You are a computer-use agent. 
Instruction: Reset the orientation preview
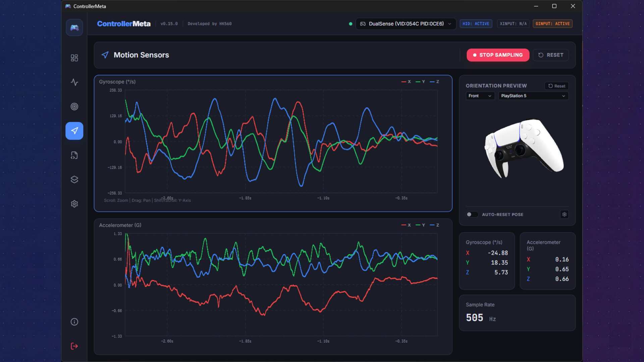point(556,86)
